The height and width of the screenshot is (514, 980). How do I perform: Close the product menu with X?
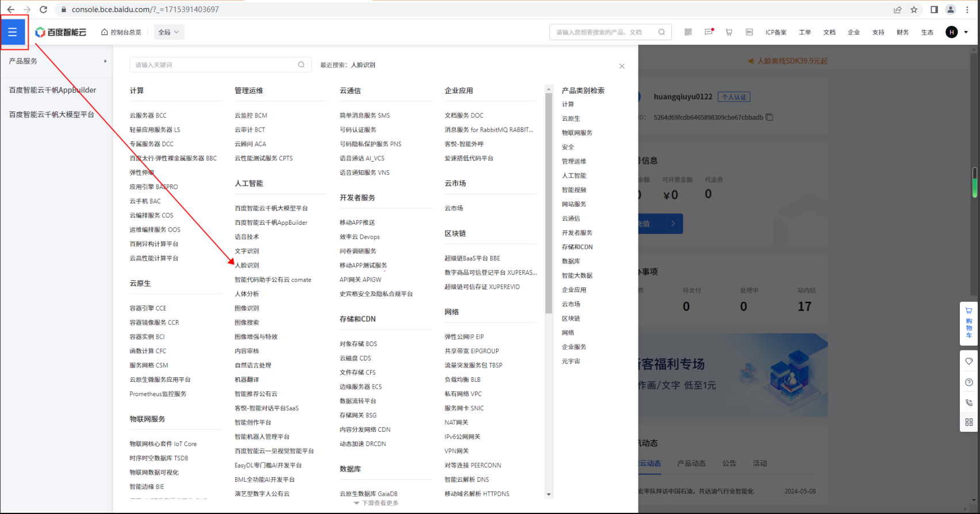pos(622,66)
